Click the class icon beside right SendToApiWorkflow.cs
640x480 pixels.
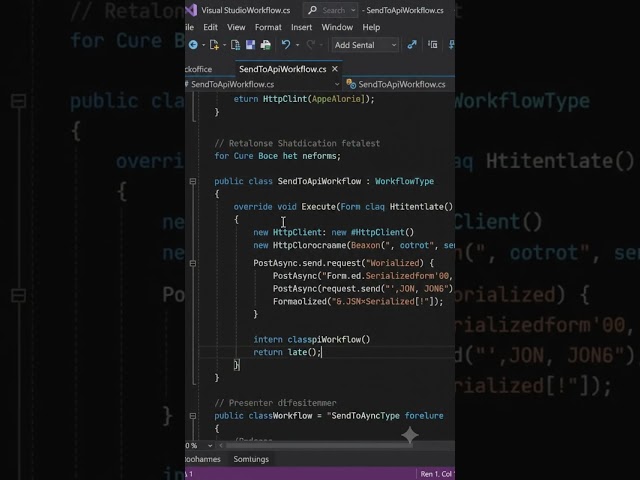351,84
